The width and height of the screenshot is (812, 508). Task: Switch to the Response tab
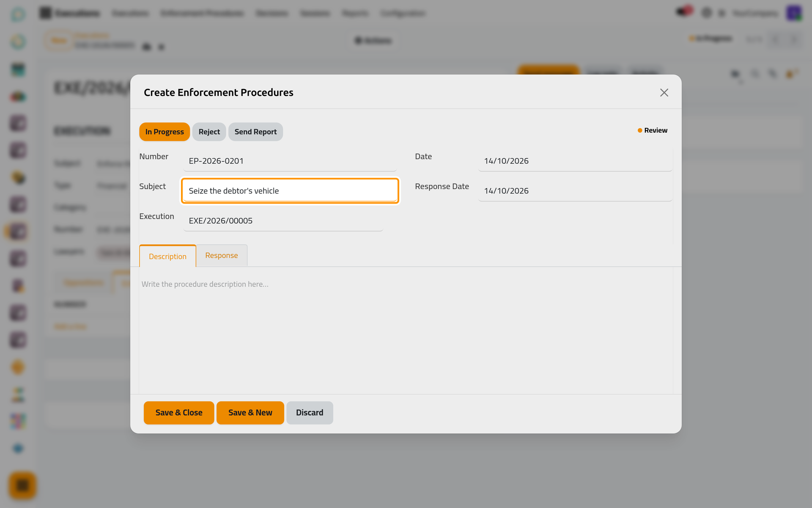pyautogui.click(x=222, y=255)
